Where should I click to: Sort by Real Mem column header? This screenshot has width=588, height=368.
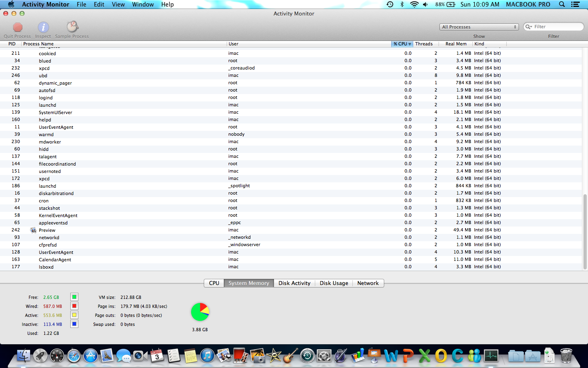[x=456, y=44]
